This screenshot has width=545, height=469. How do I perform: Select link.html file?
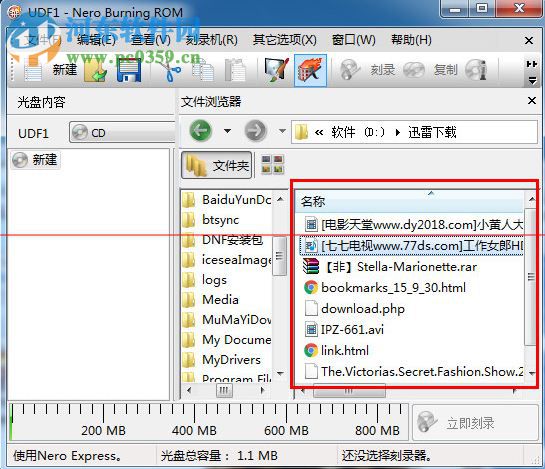coord(336,350)
